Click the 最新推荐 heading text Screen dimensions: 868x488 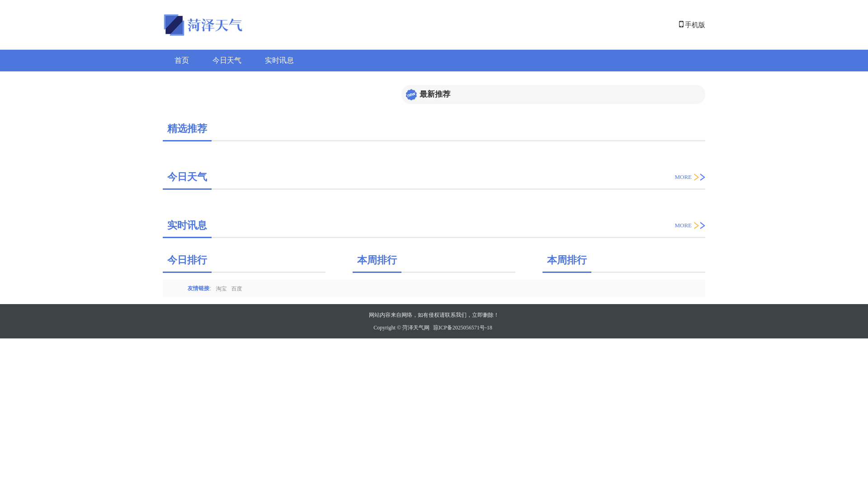click(435, 94)
